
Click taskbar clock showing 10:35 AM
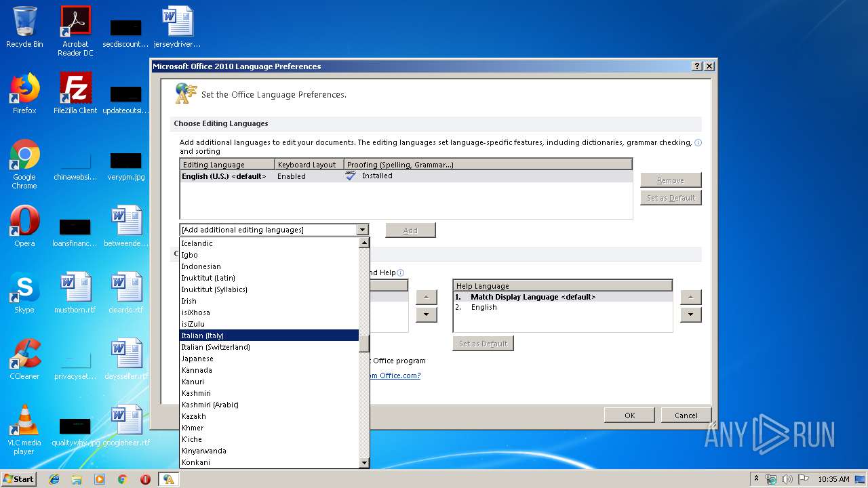(x=833, y=479)
